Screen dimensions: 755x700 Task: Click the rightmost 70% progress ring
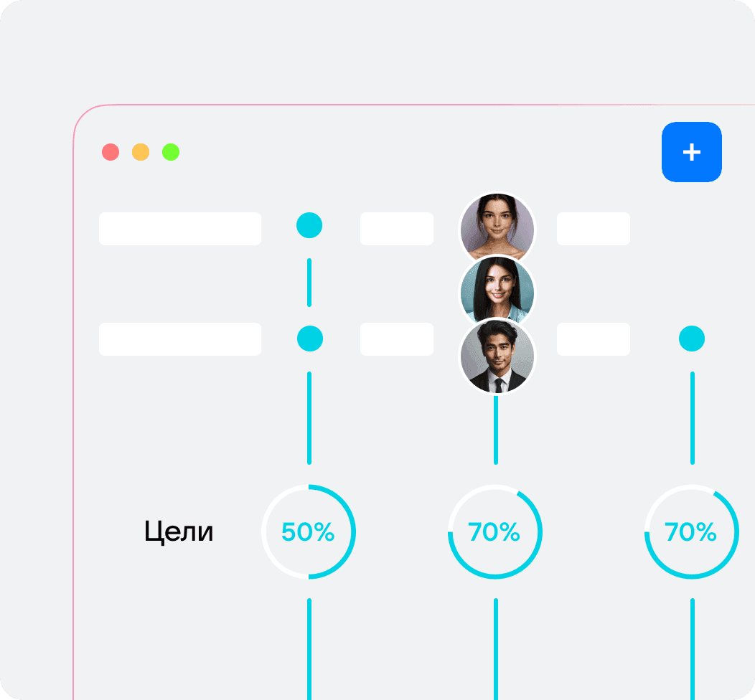[x=692, y=531]
